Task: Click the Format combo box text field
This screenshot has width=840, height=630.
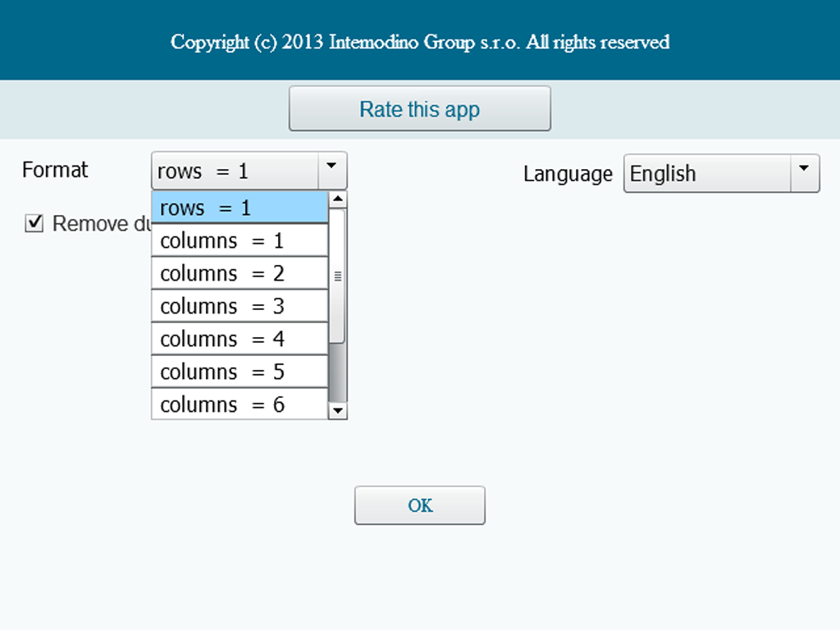Action: (x=234, y=171)
